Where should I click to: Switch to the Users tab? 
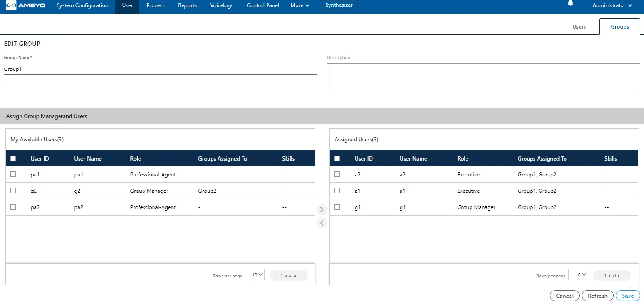[x=579, y=27]
